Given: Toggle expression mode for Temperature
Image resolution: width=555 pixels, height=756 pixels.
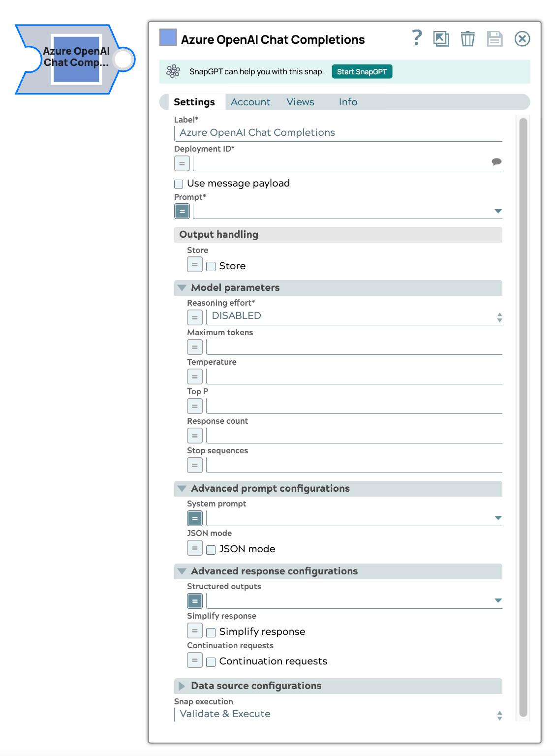Looking at the screenshot, I should coord(194,376).
